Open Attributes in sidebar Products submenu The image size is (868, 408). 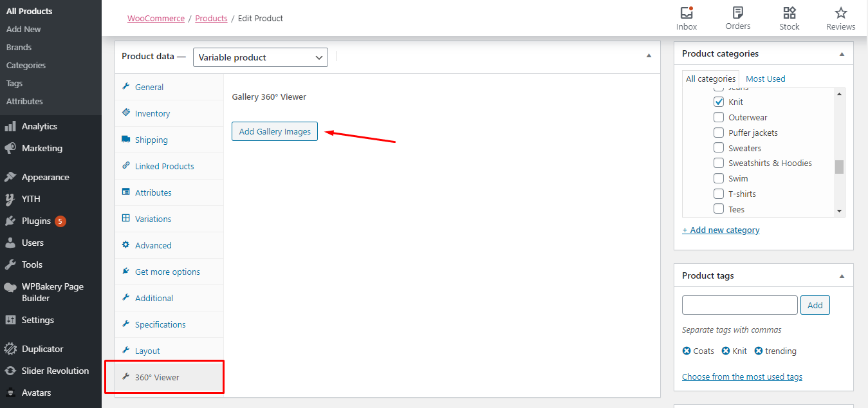click(x=24, y=101)
